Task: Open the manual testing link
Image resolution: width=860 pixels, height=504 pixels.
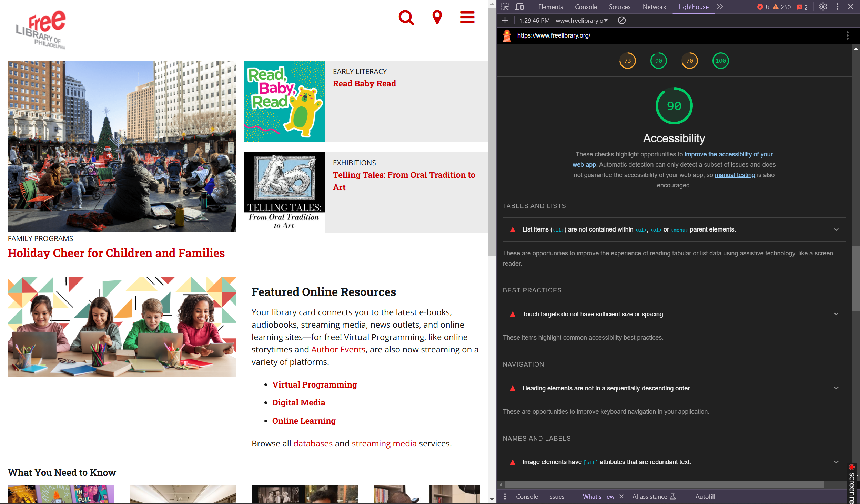Action: coord(735,175)
